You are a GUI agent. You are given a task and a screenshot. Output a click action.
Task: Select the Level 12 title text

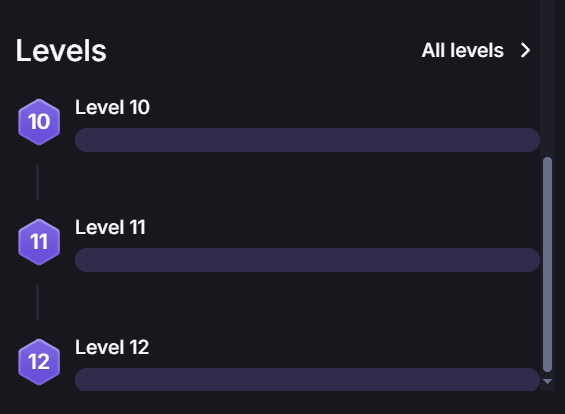(112, 347)
